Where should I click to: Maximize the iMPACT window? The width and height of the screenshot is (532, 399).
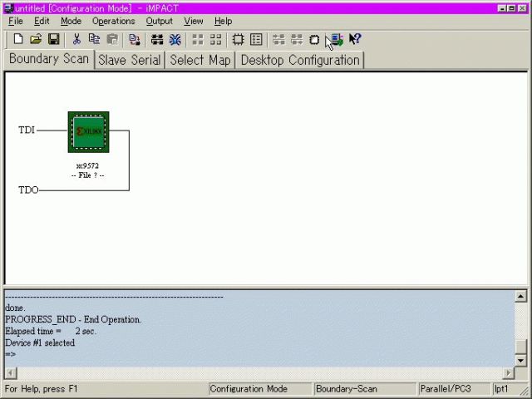(512, 8)
